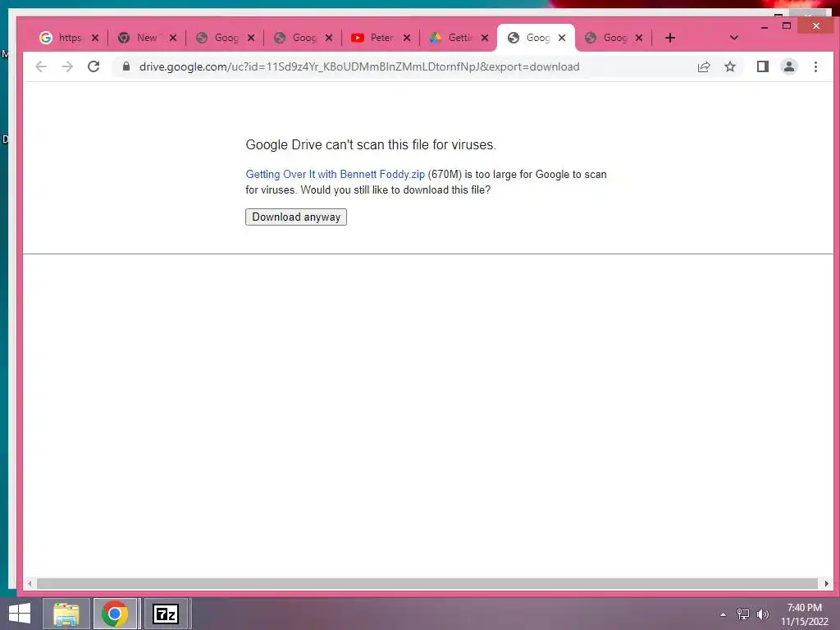
Task: Open the Windows Start menu
Action: tap(20, 614)
